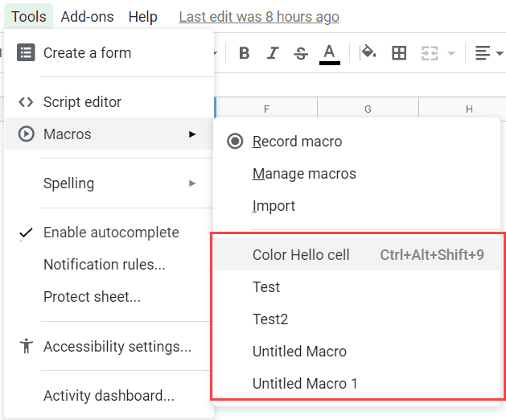Choose Protect sheet option
Viewport: 506px width, 420px height.
tap(109, 297)
